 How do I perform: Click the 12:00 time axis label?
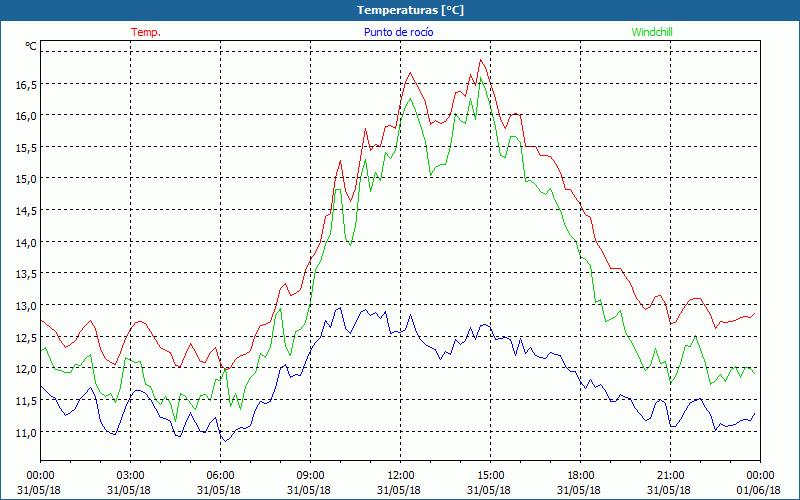pyautogui.click(x=401, y=475)
